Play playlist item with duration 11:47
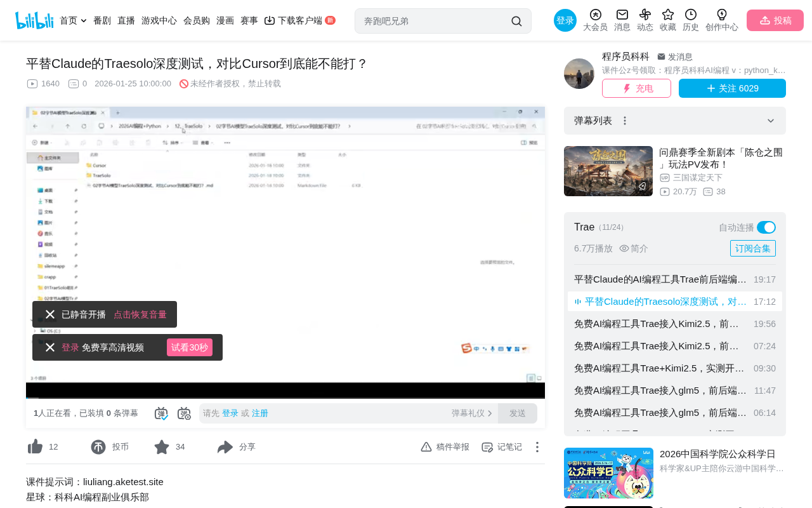This screenshot has width=812, height=508. pos(675,391)
